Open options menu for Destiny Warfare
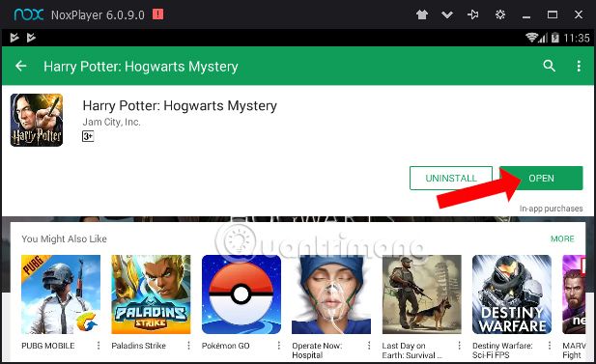 click(x=550, y=346)
